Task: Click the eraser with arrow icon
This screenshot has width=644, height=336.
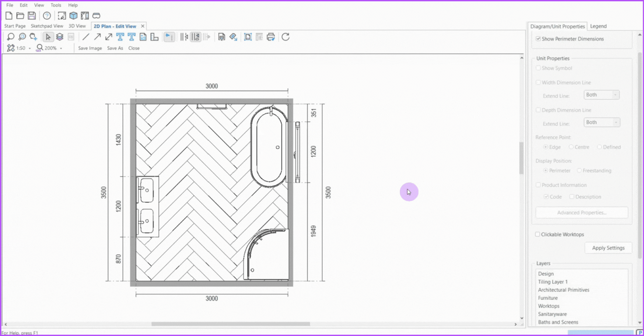Action: click(x=233, y=37)
